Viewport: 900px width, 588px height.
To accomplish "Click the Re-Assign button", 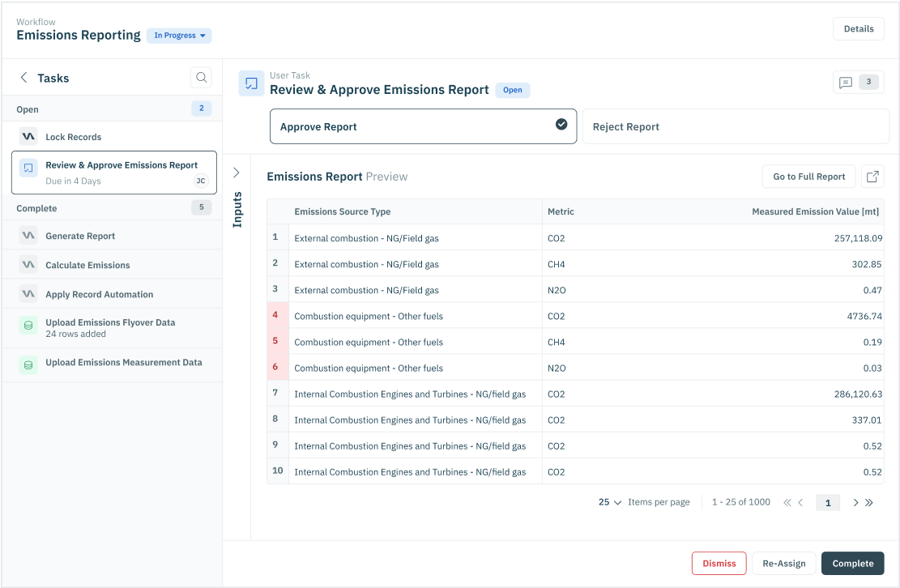I will (x=783, y=564).
